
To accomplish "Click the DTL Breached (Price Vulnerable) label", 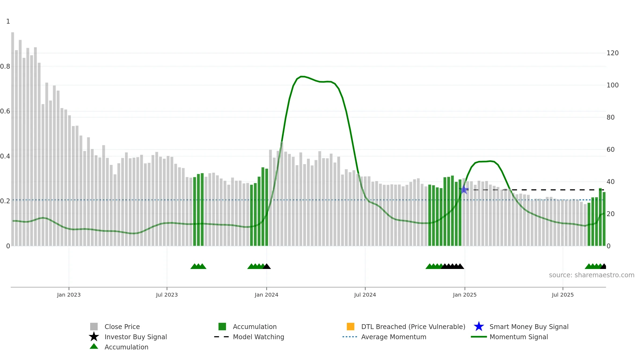I will (413, 327).
